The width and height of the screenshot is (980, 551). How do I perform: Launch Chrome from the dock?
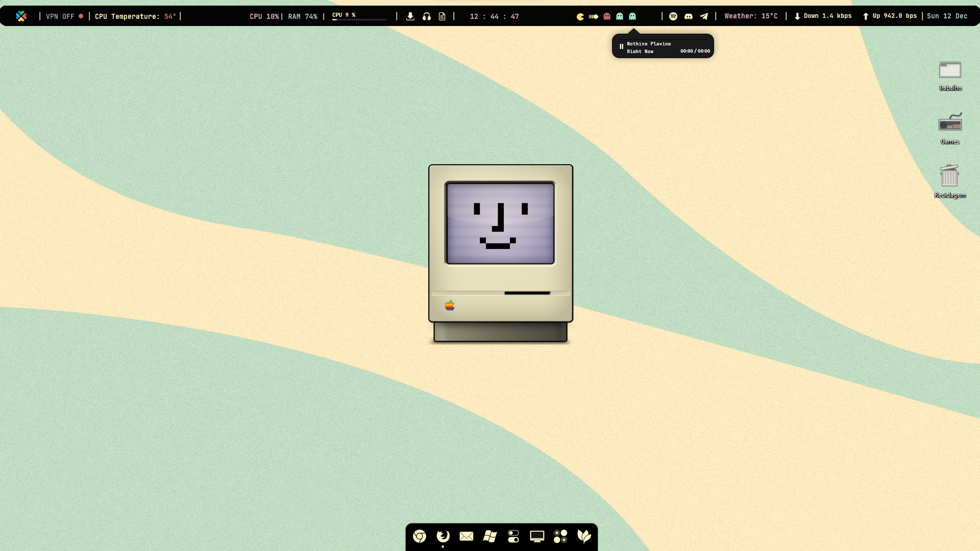coord(420,536)
